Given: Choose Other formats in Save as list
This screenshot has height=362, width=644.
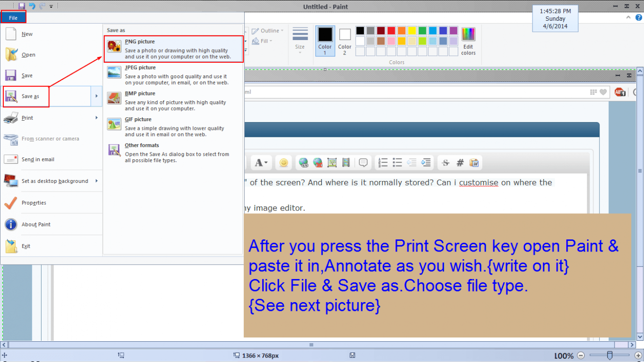Looking at the screenshot, I should (x=174, y=153).
